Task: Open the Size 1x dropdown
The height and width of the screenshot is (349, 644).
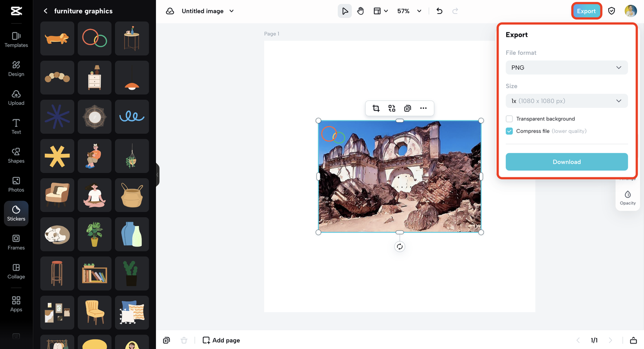Action: pos(567,101)
